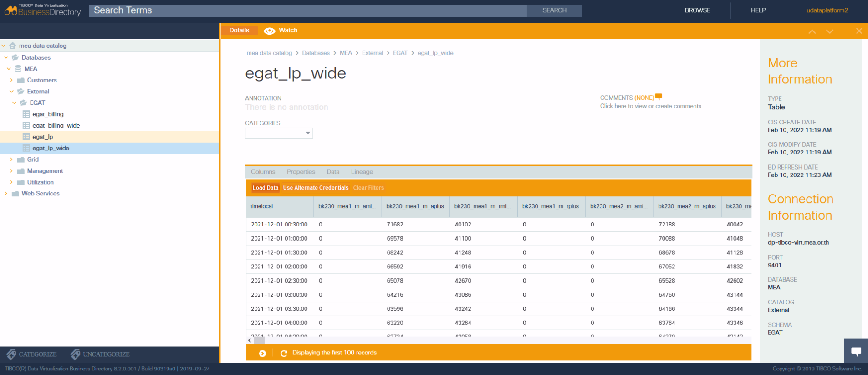Click Clear Filters
Screen dimensions: 868x375
(x=368, y=188)
